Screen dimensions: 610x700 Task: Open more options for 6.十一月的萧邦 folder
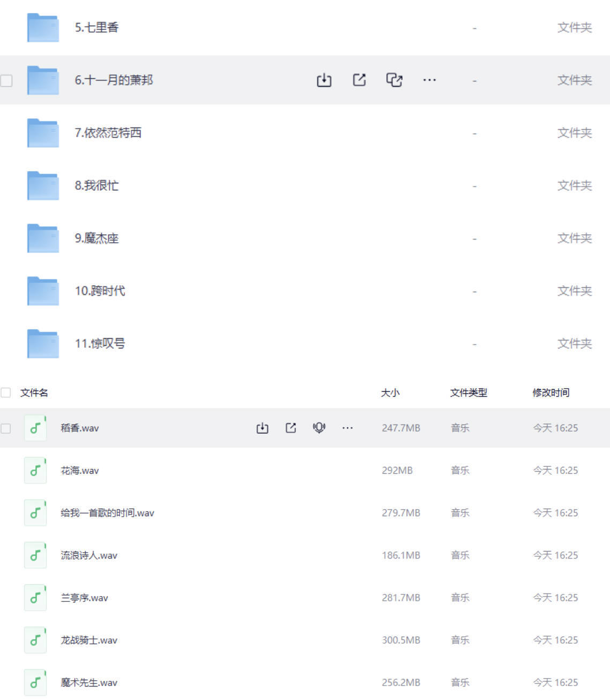(x=430, y=79)
